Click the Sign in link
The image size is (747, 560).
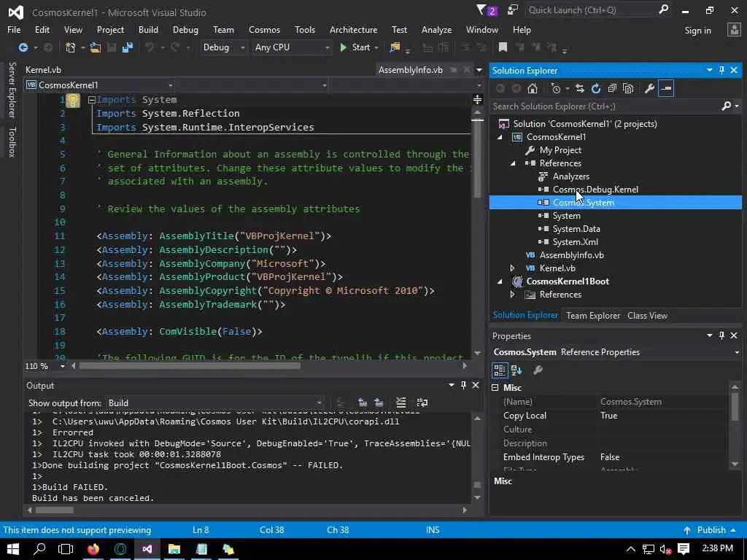[x=697, y=31]
